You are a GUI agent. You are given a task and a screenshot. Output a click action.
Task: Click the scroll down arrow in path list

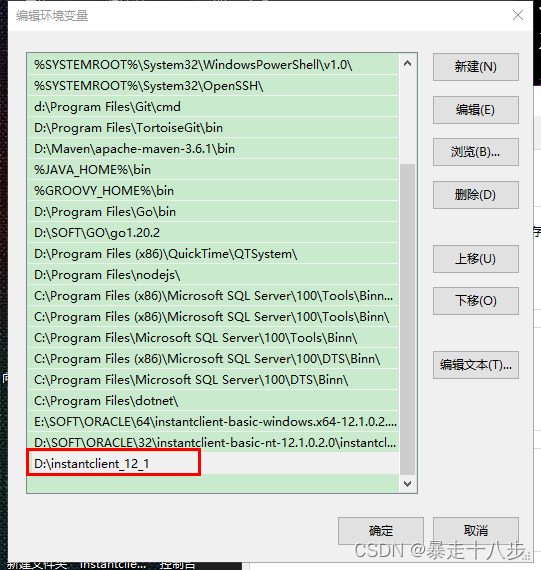click(x=408, y=484)
